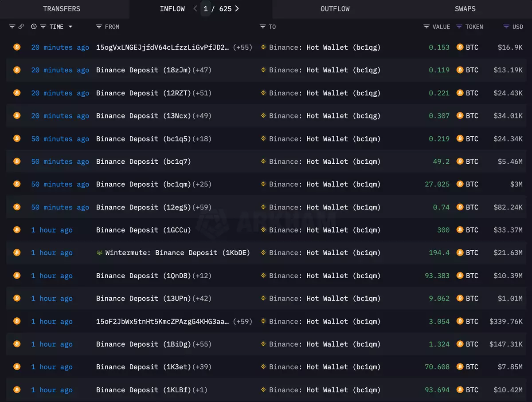Image resolution: width=532 pixels, height=402 pixels.
Task: Select the SWAPS tab
Action: [x=465, y=9]
